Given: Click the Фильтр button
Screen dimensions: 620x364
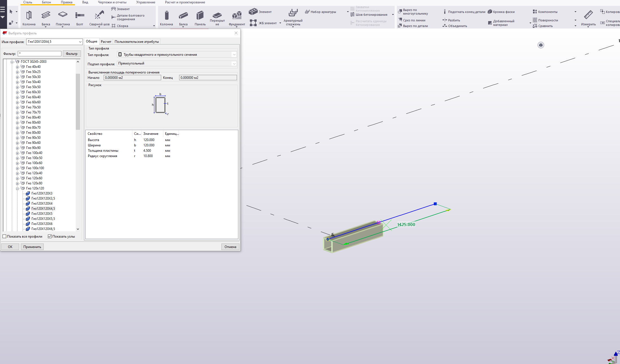Looking at the screenshot, I should [x=72, y=54].
